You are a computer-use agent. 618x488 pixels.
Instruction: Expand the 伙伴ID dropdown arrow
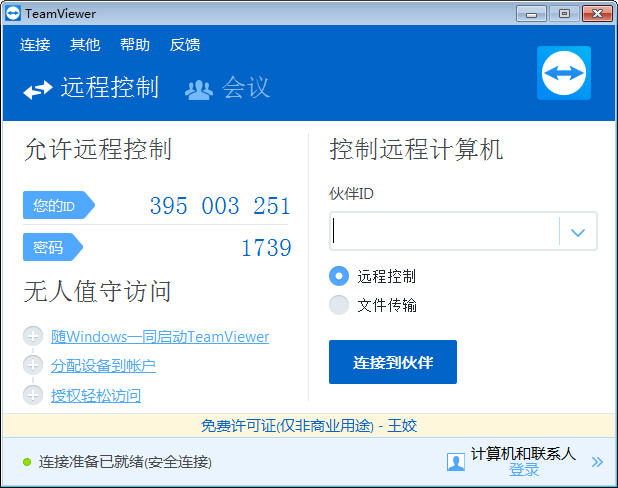(577, 232)
